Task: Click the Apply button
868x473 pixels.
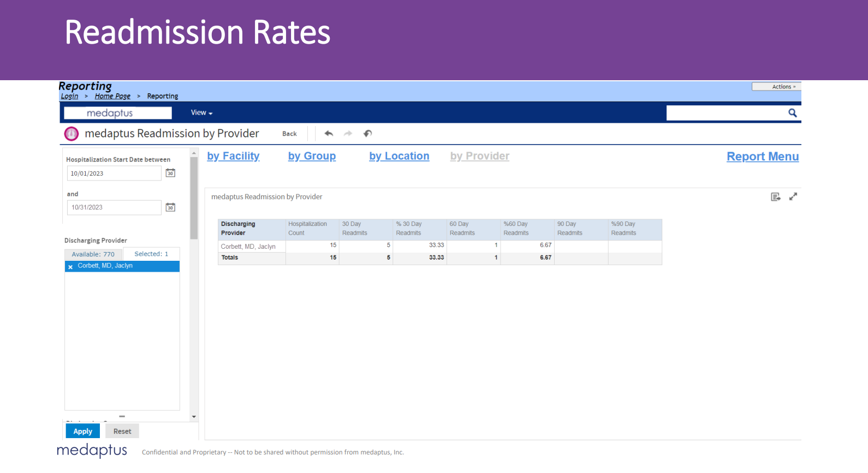Action: point(83,431)
